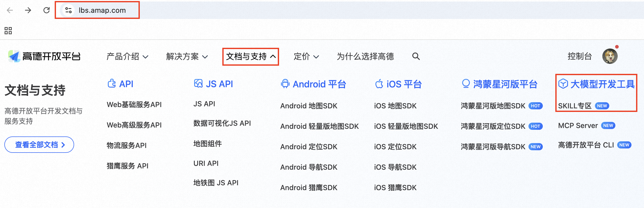Open 鸿蒙星河版导航SDK docs
Image resolution: width=644 pixels, height=208 pixels.
coord(493,147)
